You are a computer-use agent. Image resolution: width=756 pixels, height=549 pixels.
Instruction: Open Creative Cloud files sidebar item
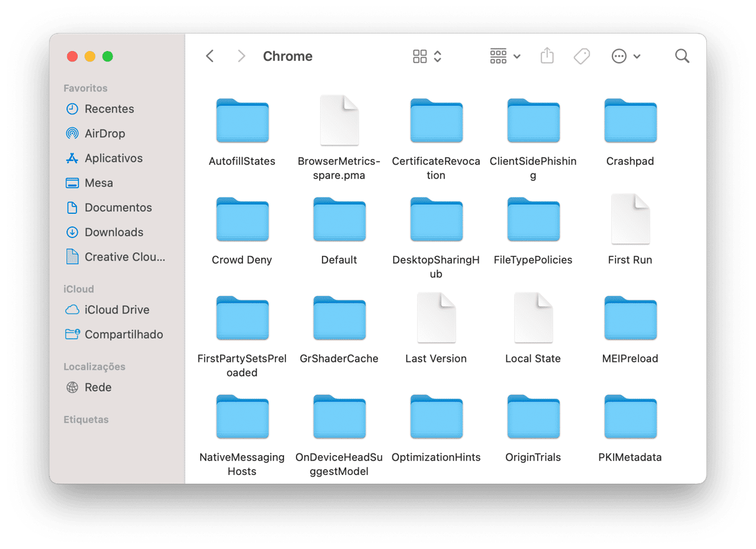click(x=117, y=257)
